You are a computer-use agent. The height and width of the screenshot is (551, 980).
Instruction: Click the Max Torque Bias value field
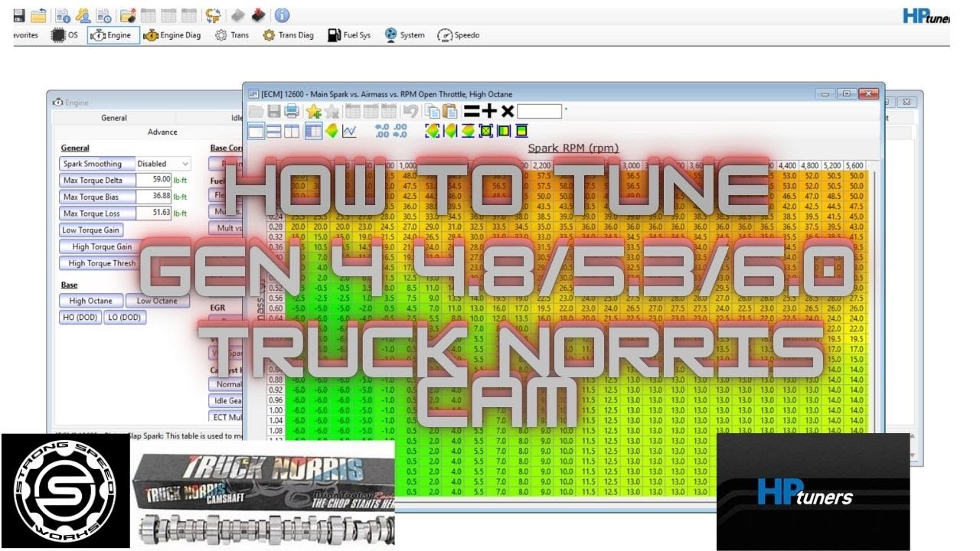pos(154,197)
